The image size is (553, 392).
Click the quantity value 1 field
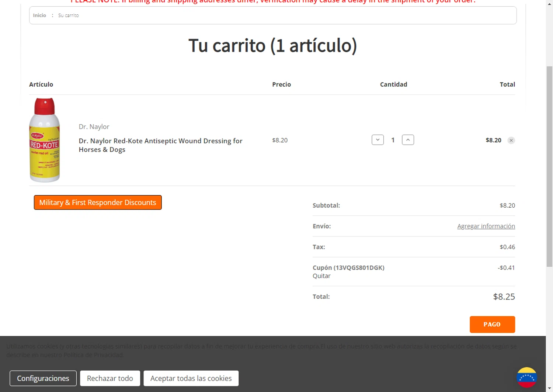click(x=393, y=140)
